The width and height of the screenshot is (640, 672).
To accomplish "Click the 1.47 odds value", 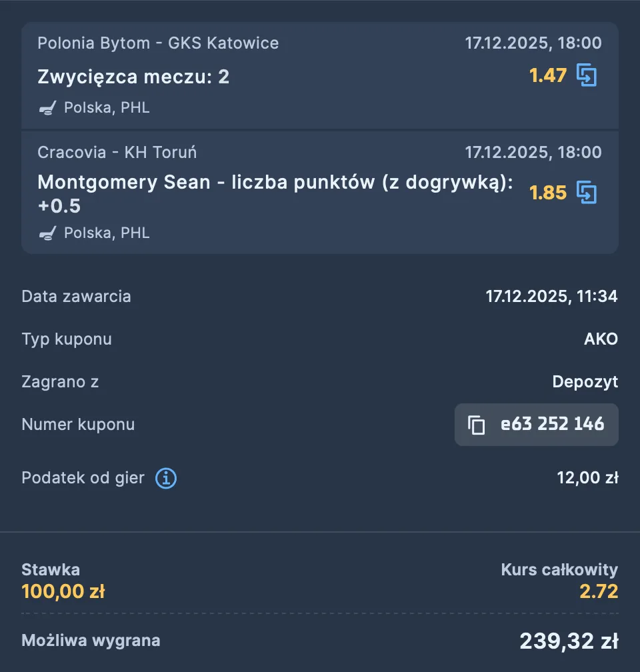I will point(547,76).
